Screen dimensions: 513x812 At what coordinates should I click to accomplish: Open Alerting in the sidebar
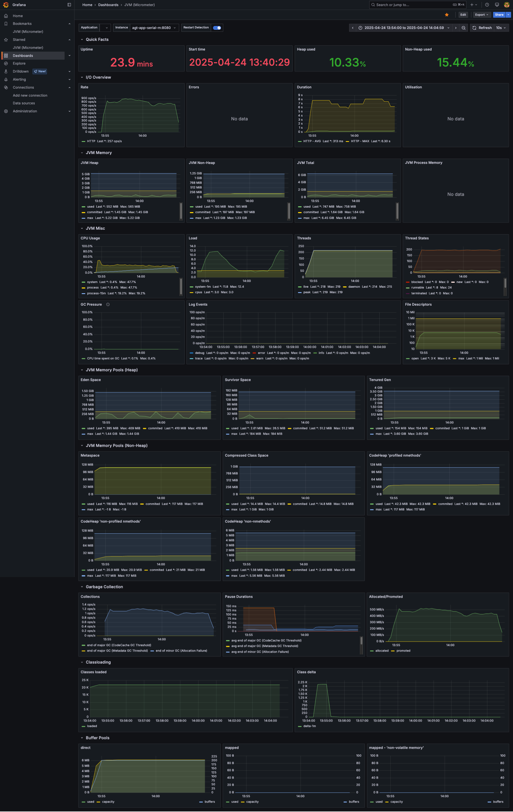(x=19, y=80)
